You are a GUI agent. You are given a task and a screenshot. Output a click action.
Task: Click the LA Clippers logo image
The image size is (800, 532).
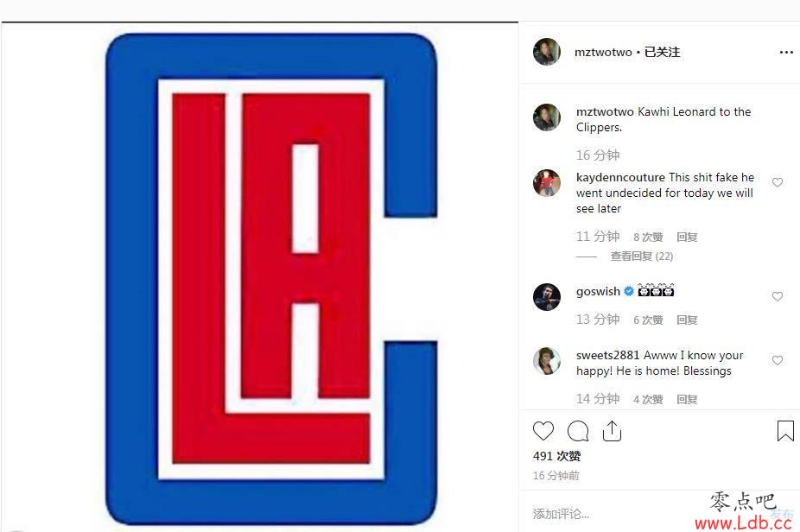pos(271,278)
